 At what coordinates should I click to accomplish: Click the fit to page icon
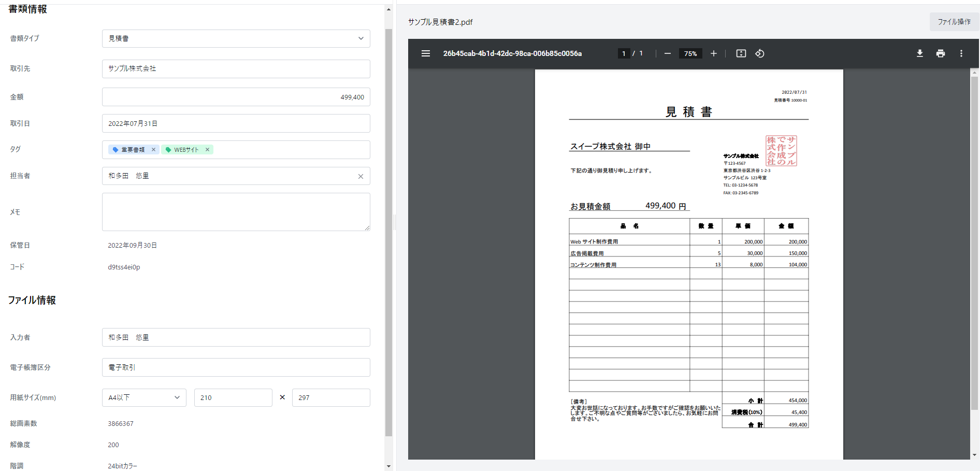coord(741,53)
